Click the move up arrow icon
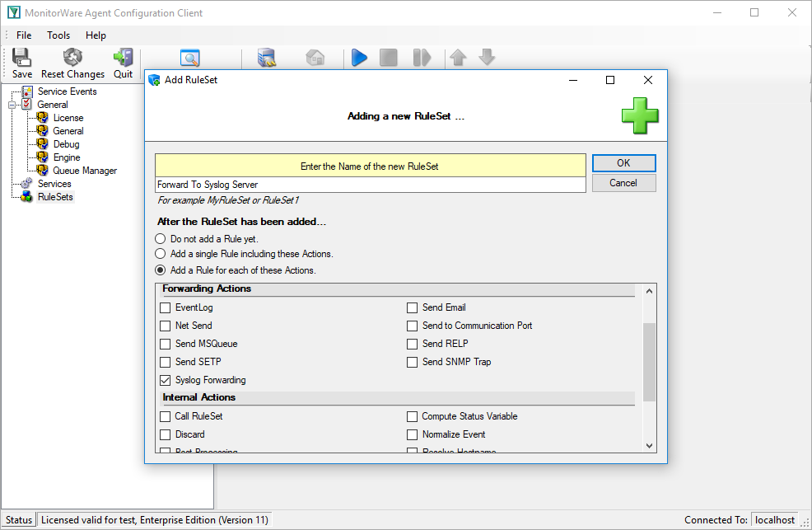 click(x=458, y=58)
